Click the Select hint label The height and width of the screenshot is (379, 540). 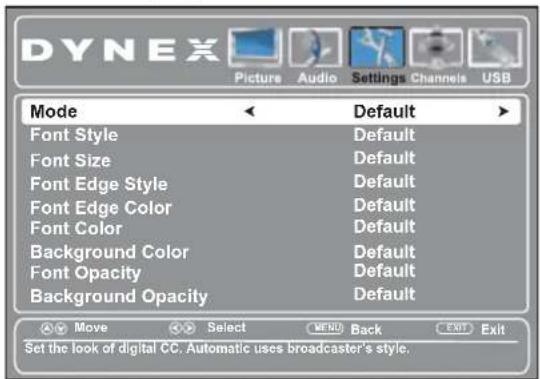(227, 327)
